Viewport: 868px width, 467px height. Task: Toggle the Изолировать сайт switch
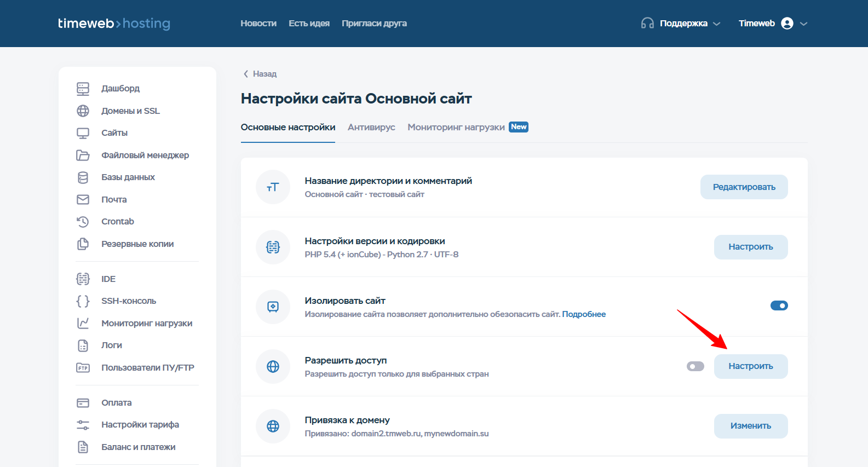tap(779, 305)
